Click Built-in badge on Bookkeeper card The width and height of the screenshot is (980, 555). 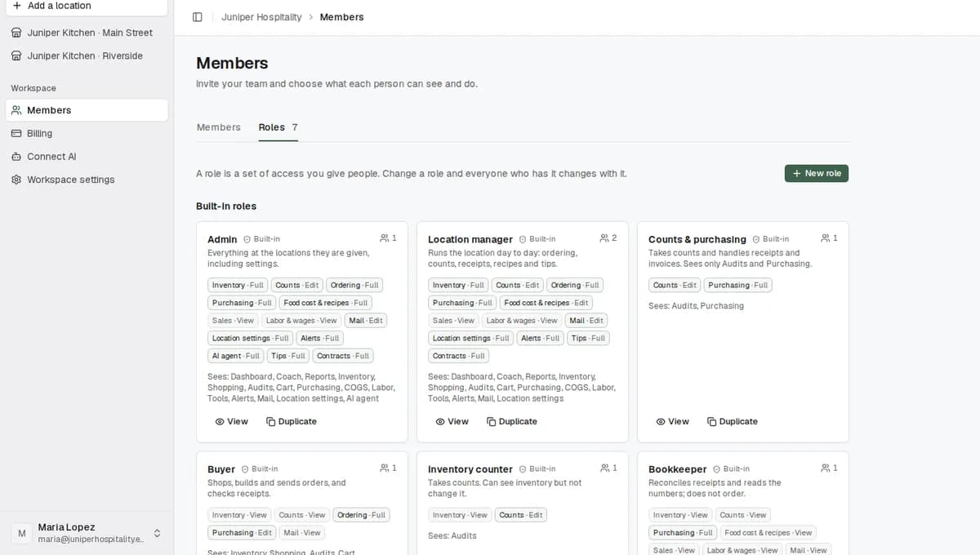732,469
